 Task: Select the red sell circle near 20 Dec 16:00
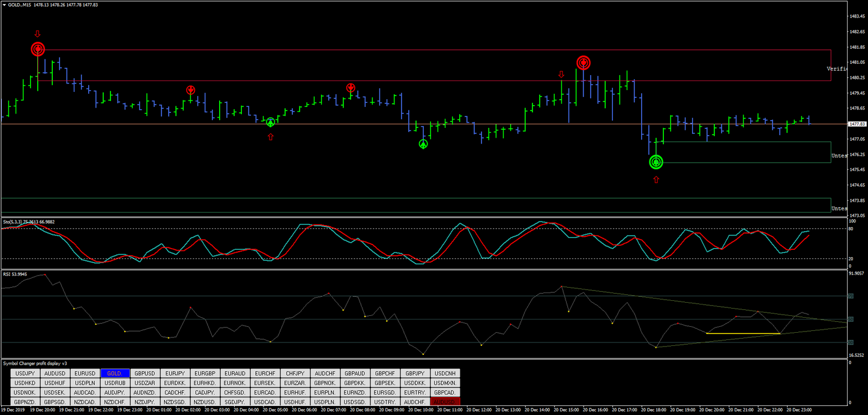583,62
